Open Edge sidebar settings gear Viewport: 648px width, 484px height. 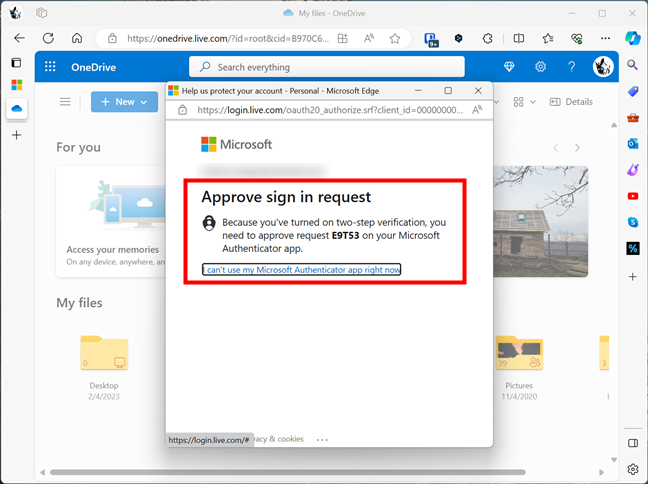pyautogui.click(x=633, y=469)
